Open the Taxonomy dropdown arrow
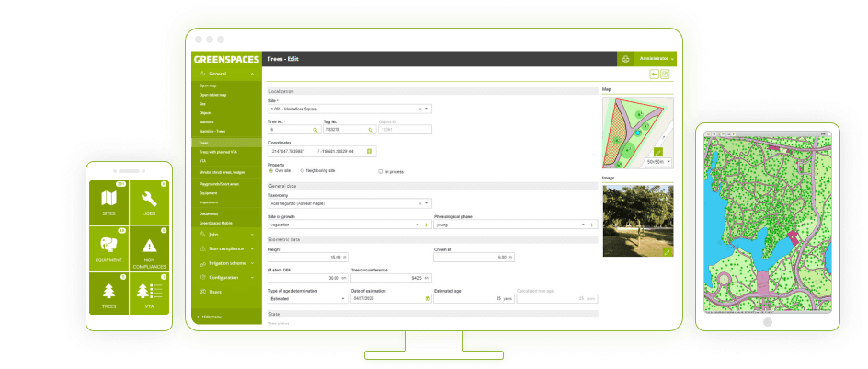The height and width of the screenshot is (369, 868). pos(427,203)
